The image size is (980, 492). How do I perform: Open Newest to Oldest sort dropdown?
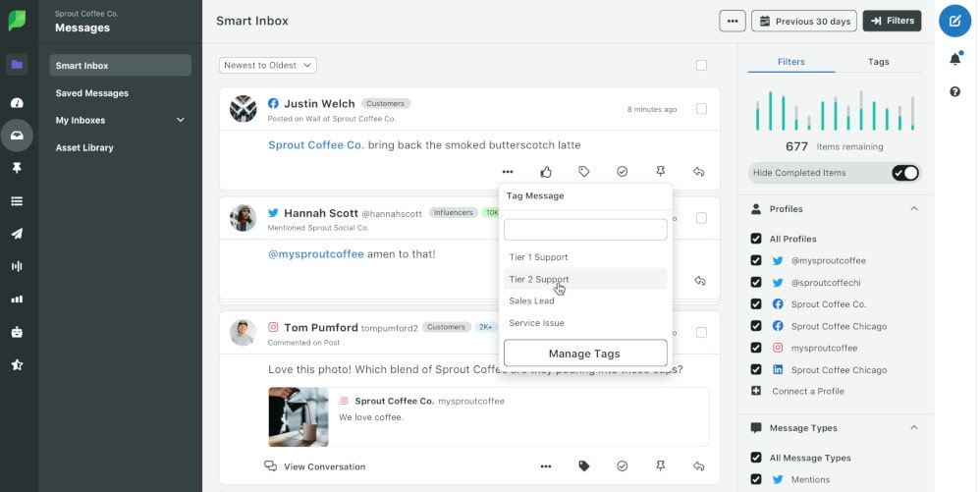point(267,65)
